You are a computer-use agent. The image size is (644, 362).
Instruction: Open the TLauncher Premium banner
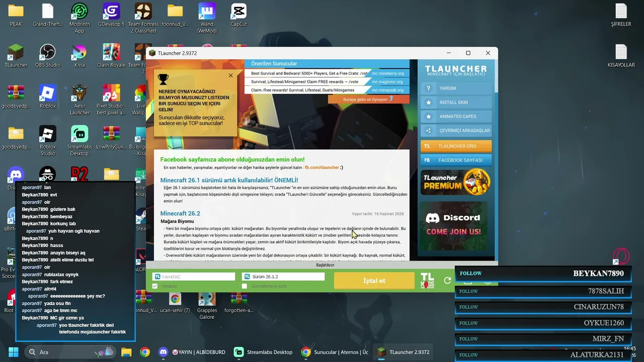pyautogui.click(x=455, y=182)
